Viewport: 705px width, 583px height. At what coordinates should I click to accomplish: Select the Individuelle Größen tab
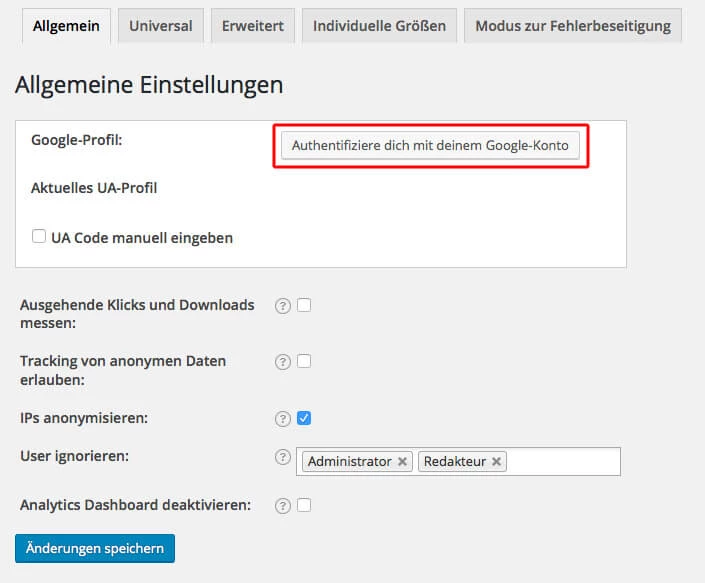379,26
